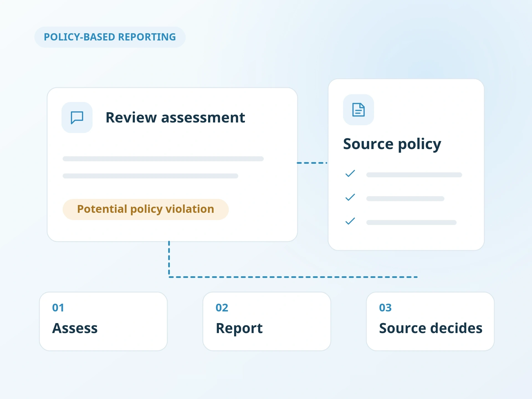Select the Policy-Based Reporting label pill
This screenshot has height=399, width=532.
tap(110, 37)
